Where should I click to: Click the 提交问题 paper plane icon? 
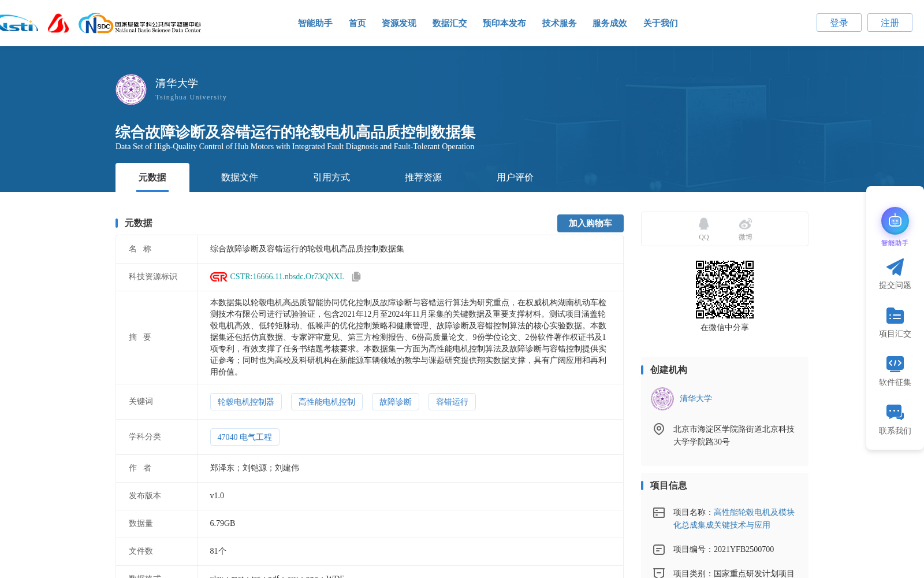[x=895, y=267]
